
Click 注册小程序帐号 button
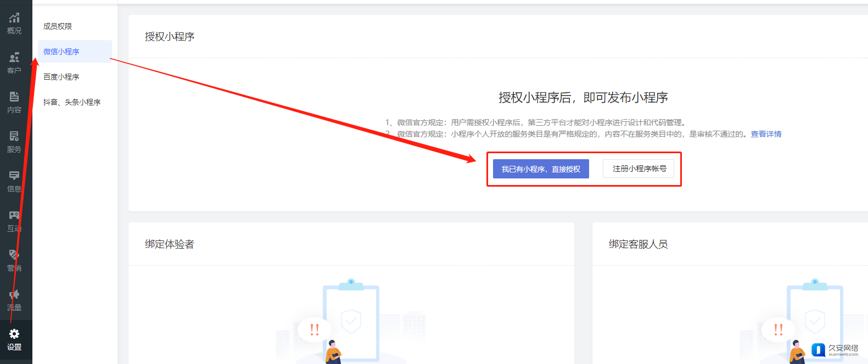639,169
